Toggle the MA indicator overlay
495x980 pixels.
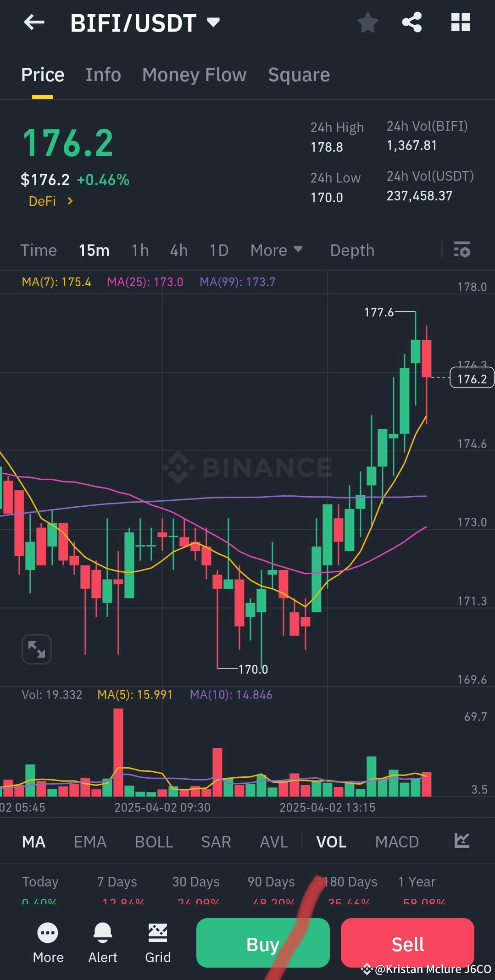33,842
